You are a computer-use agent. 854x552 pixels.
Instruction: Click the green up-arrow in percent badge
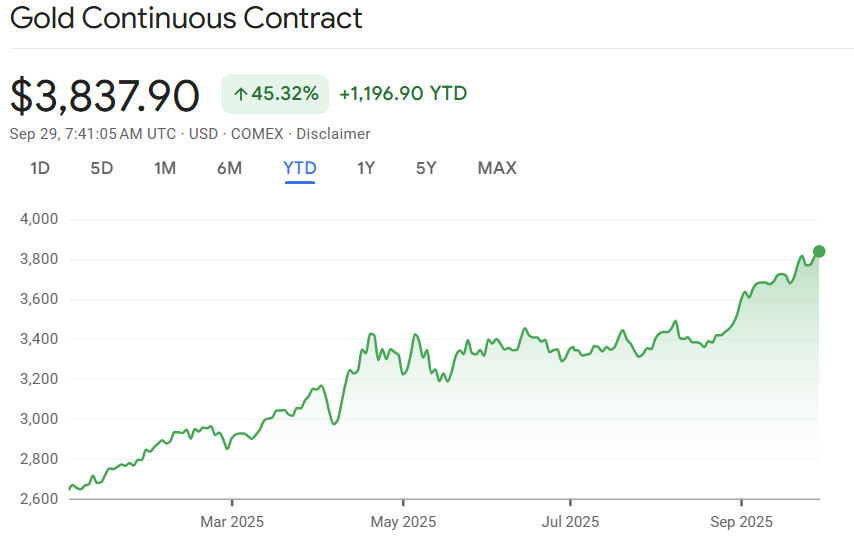240,94
